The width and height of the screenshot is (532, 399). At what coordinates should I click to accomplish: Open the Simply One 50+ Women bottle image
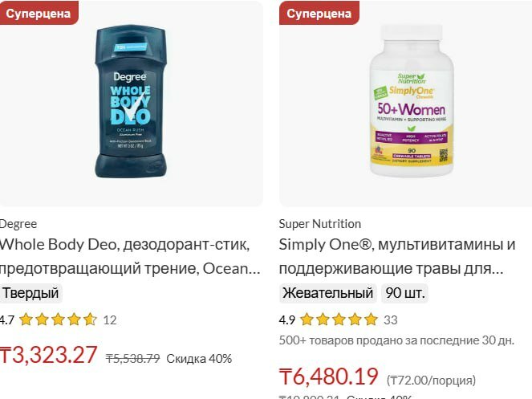pos(411,101)
